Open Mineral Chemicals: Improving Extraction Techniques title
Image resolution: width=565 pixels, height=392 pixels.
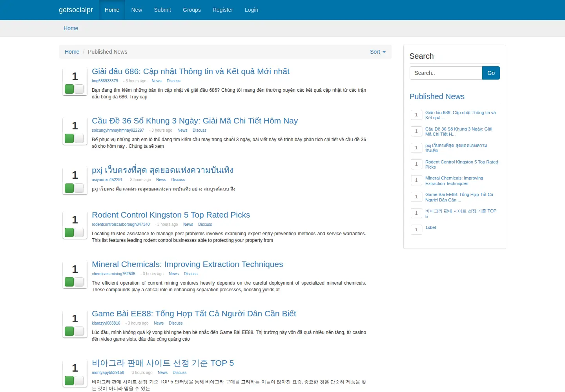(x=187, y=264)
